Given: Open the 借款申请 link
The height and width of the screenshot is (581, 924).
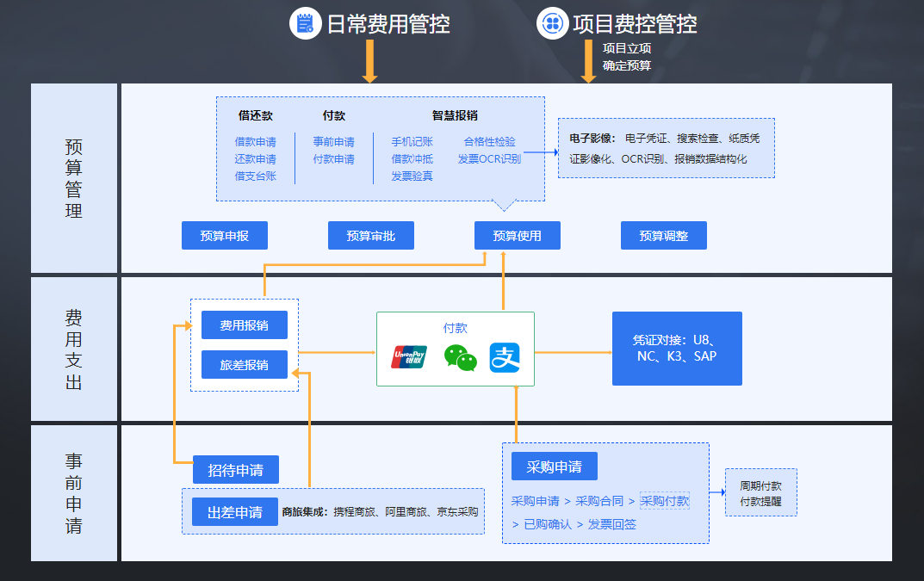Looking at the screenshot, I should (255, 142).
